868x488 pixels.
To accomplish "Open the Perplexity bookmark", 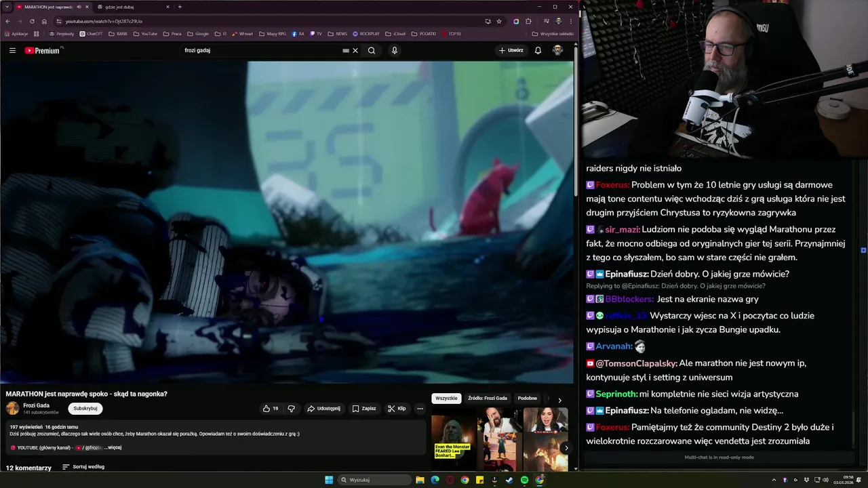I will (x=62, y=34).
